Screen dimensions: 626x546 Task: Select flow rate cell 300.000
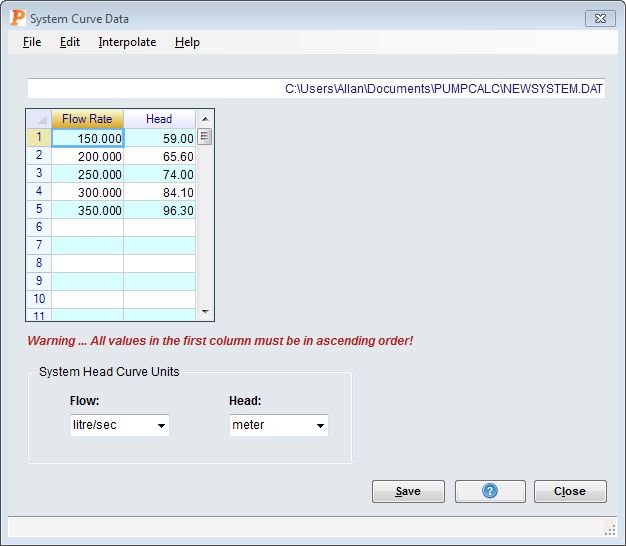[x=88, y=192]
